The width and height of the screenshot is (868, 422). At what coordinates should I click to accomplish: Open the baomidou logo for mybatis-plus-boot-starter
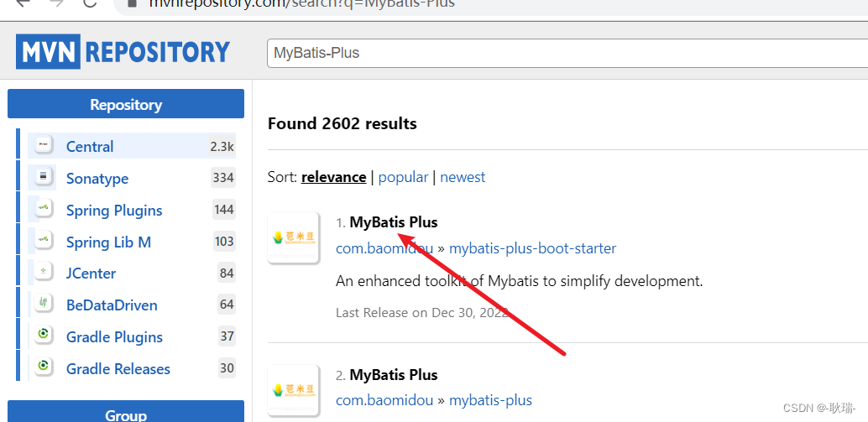click(x=294, y=237)
